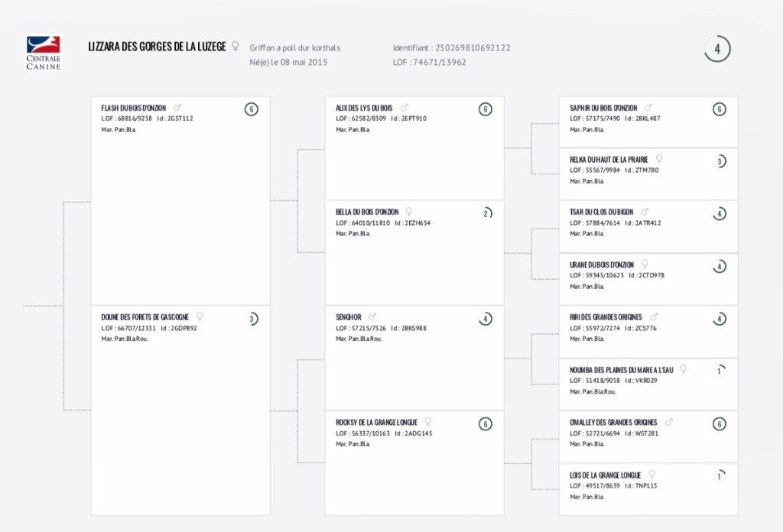
Task: Click the rating 4 circle beside Lizzara's identifier
Action: pyautogui.click(x=717, y=49)
